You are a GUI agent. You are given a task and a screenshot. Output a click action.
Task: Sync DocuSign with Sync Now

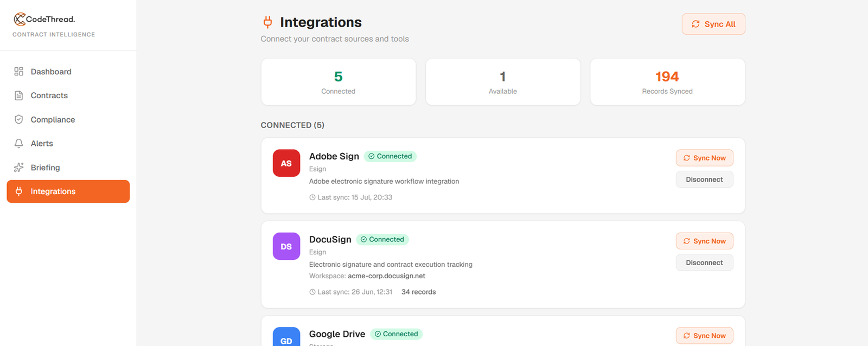click(704, 241)
